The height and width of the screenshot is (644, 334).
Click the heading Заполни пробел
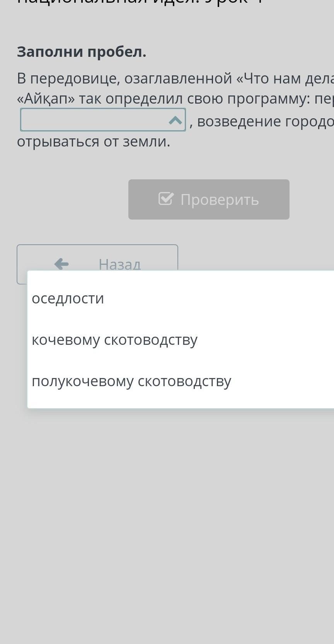pos(82,52)
